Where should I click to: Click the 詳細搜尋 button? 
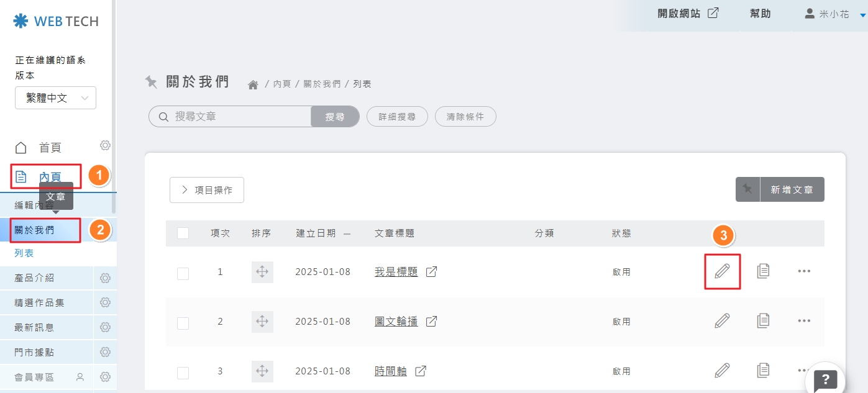tap(397, 117)
